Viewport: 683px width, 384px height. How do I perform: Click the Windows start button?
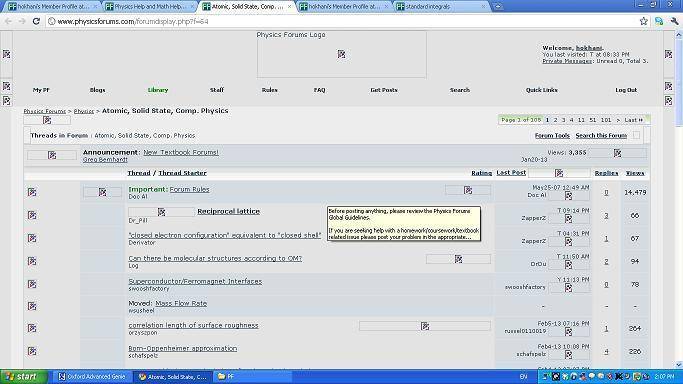pos(24,377)
